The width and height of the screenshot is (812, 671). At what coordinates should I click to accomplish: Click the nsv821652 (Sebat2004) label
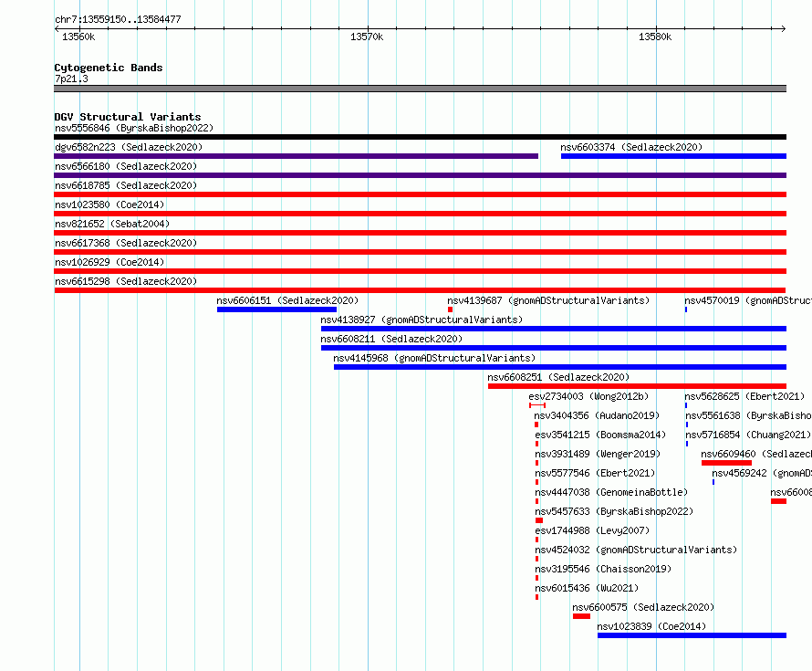[x=112, y=224]
